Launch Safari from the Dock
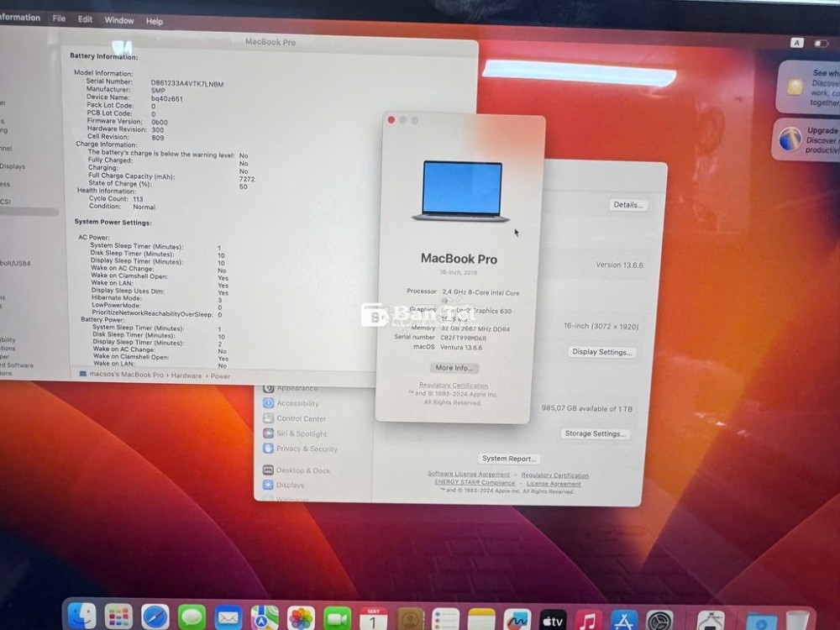 point(155,617)
